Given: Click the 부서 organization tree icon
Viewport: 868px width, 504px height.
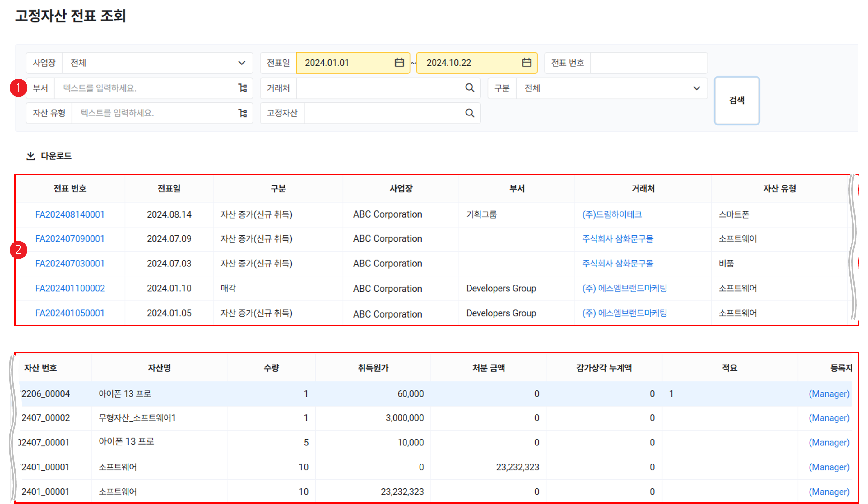Looking at the screenshot, I should [243, 88].
